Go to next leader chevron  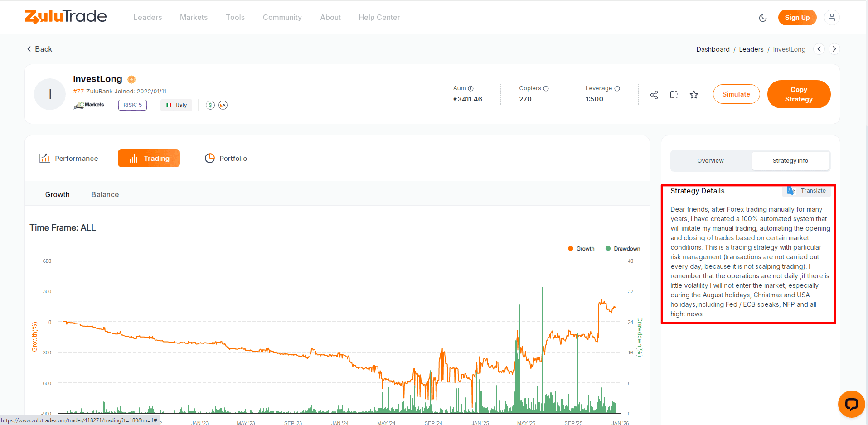[x=834, y=49]
